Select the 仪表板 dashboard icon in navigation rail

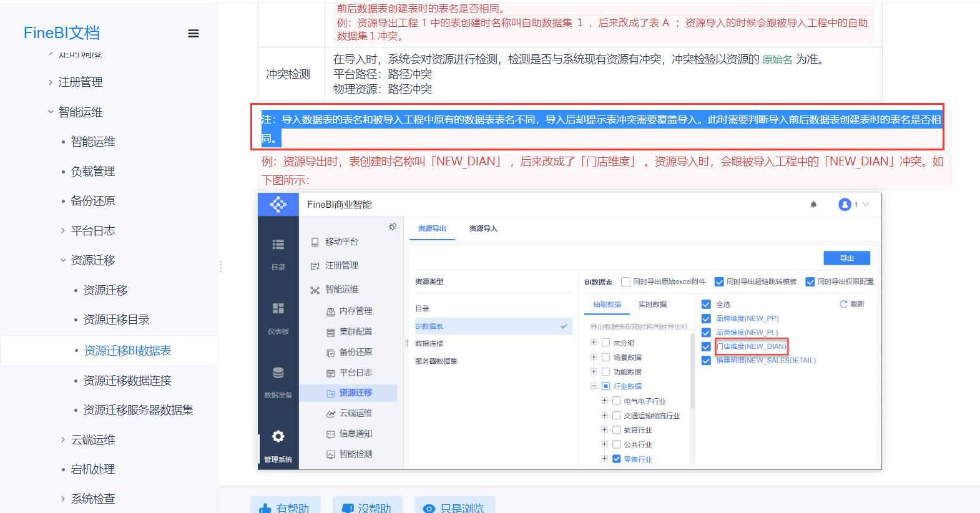point(278,308)
